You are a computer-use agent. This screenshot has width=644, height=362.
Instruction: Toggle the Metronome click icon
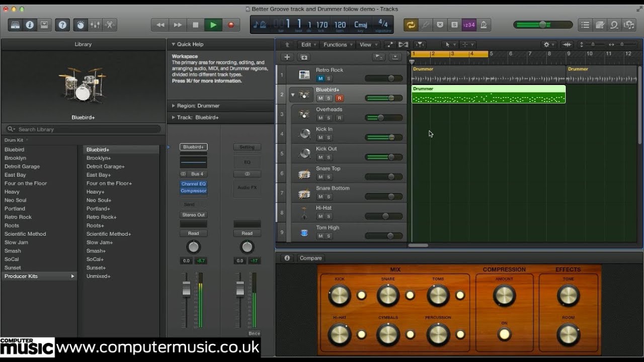(484, 25)
